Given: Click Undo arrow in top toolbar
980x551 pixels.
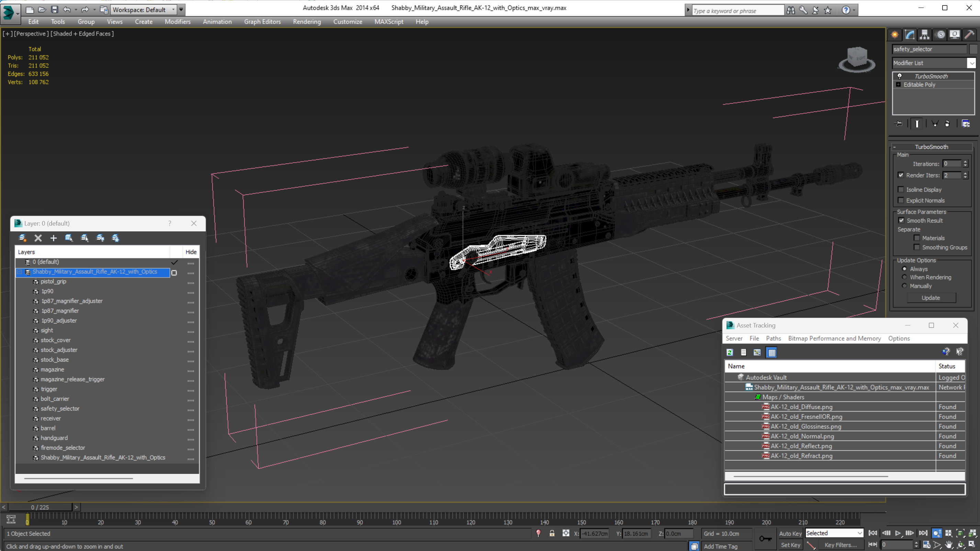Looking at the screenshot, I should pos(67,10).
